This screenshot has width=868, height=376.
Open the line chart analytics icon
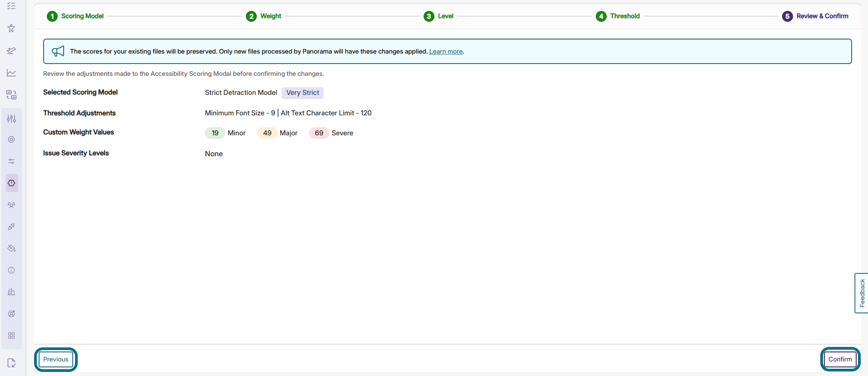[x=11, y=73]
